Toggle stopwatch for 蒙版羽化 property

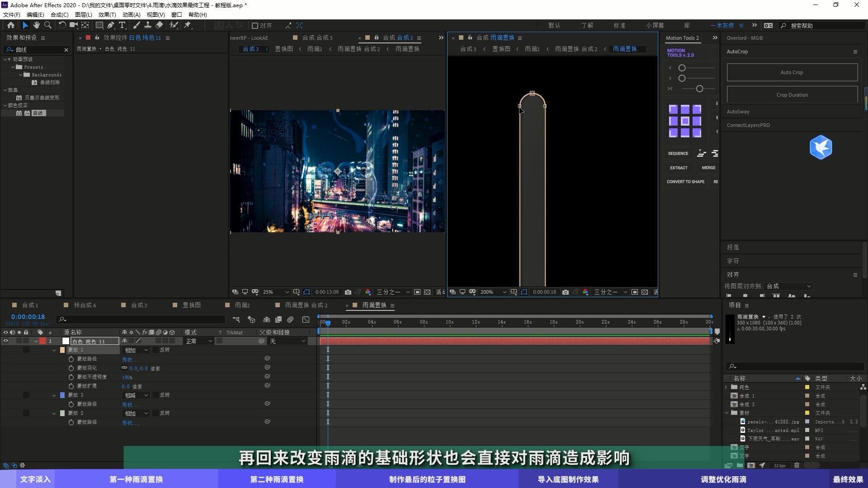tap(71, 368)
